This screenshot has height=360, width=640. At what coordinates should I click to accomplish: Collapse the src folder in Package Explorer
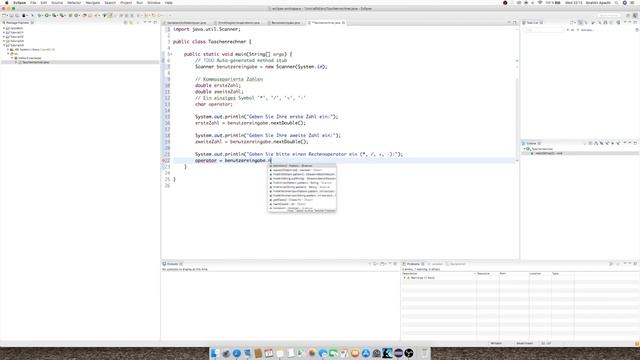[x=8, y=54]
